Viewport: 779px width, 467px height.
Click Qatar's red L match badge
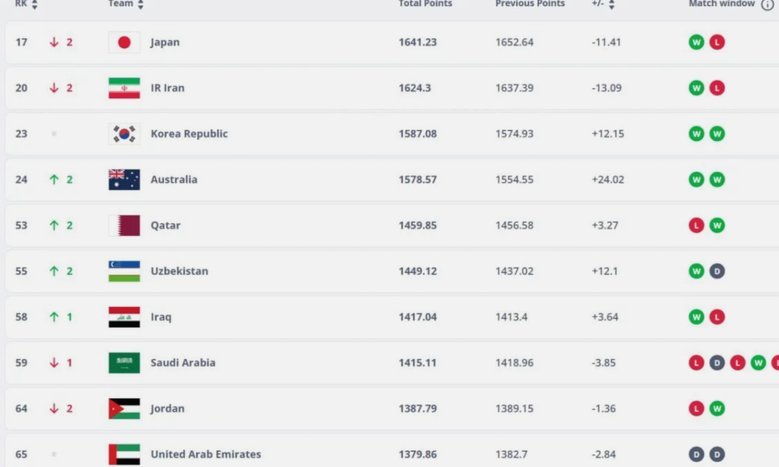[697, 225]
